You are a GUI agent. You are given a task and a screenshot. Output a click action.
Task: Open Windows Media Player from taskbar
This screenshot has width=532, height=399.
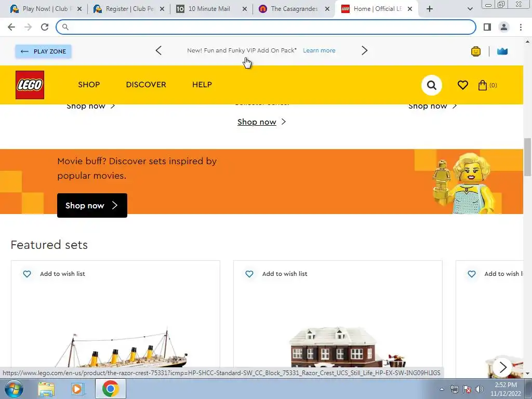(77, 389)
